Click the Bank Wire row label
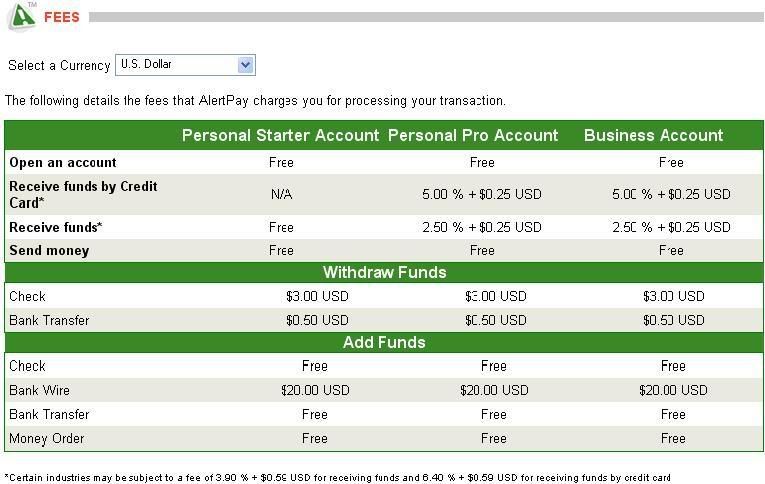Viewport: 765px width, 484px height. pyautogui.click(x=40, y=390)
